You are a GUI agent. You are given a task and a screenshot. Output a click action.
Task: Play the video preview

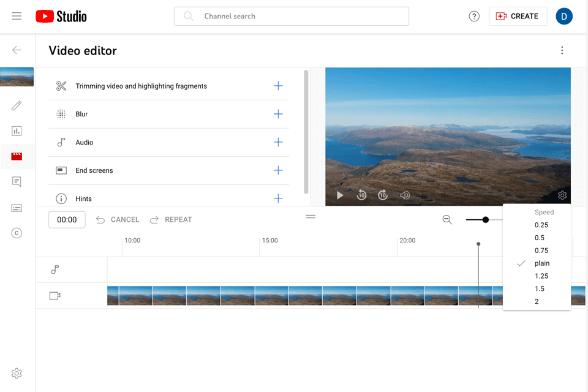click(340, 195)
